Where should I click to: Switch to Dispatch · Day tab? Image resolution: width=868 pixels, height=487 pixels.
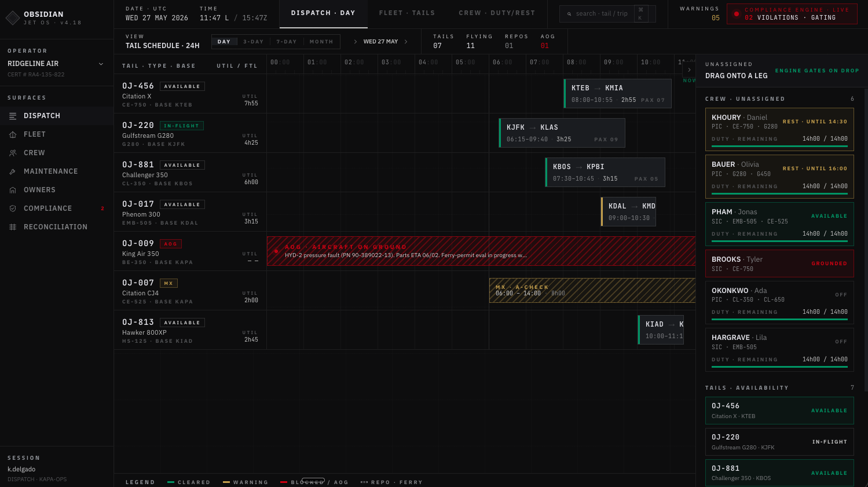[x=323, y=13]
